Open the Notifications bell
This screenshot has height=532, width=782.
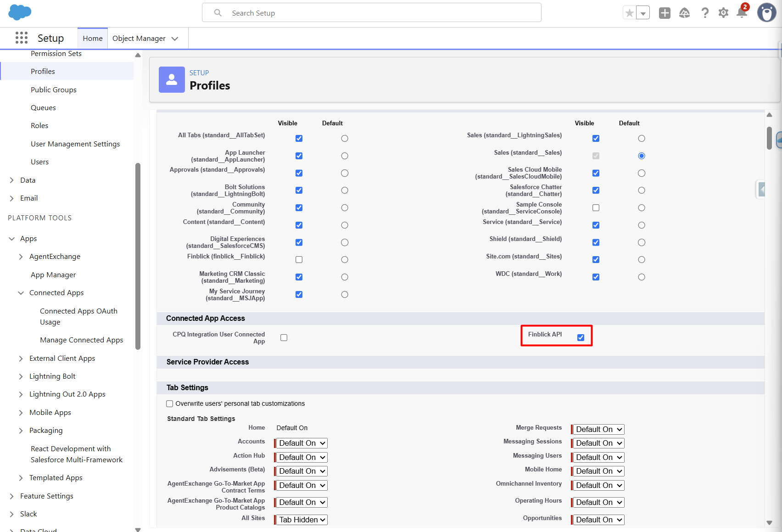(742, 12)
